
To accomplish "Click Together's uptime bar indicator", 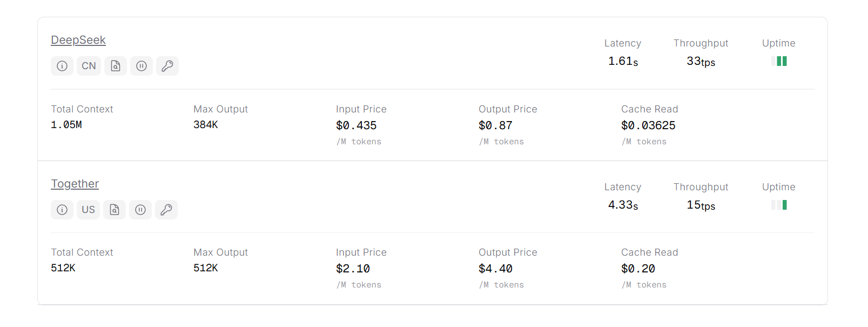I will [x=779, y=205].
